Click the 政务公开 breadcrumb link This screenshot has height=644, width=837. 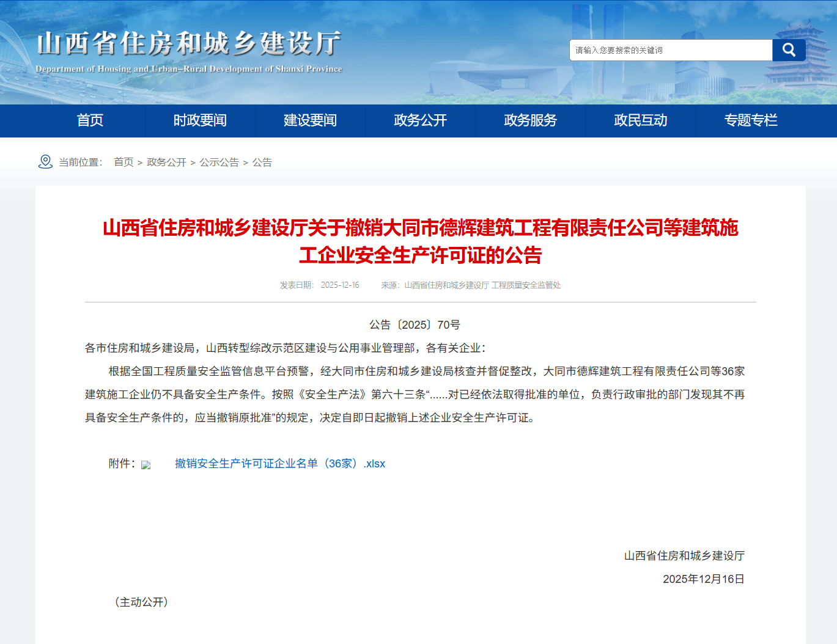tap(166, 162)
